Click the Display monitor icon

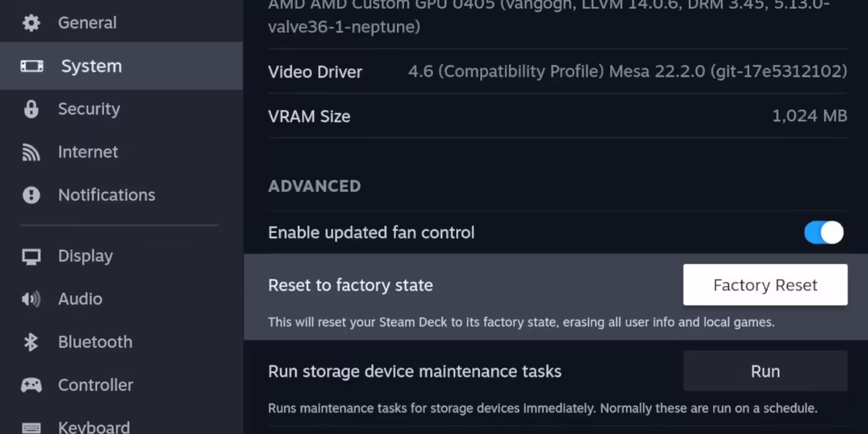coord(31,256)
